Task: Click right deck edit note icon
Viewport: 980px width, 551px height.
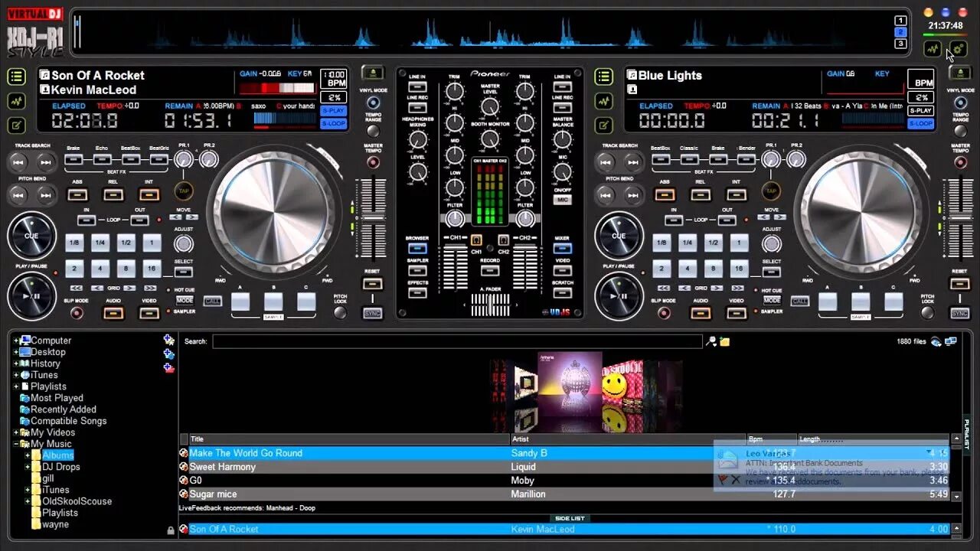Action: [x=604, y=126]
